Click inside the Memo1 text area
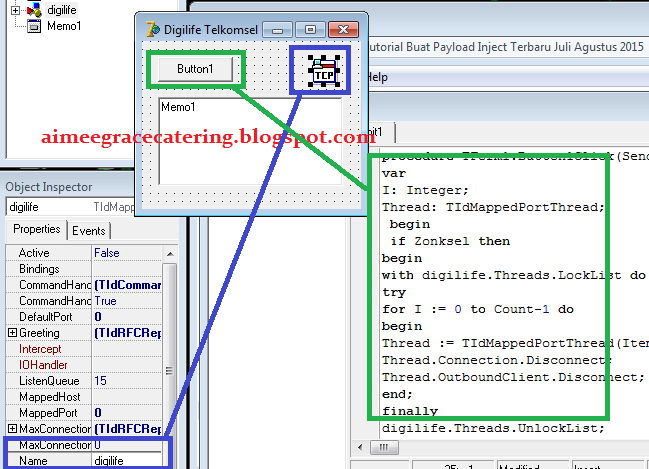The width and height of the screenshot is (649, 469). (250, 141)
